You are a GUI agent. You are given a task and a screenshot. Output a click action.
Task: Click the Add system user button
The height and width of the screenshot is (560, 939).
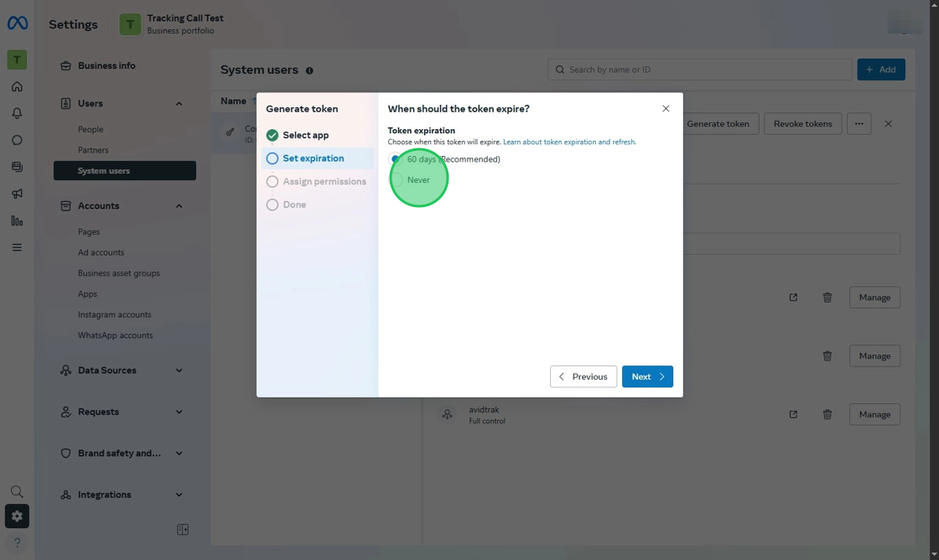881,70
